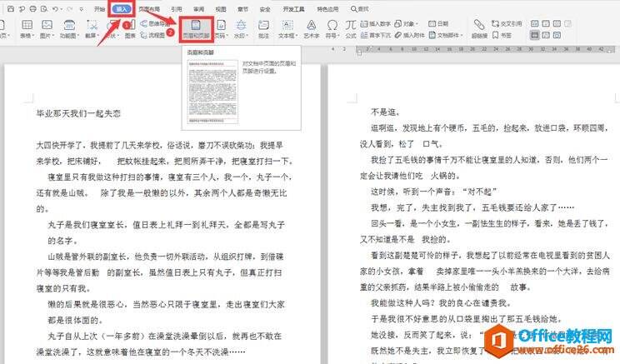This screenshot has height=364, width=620.
Task: Undo the last action
Action: click(x=55, y=8)
